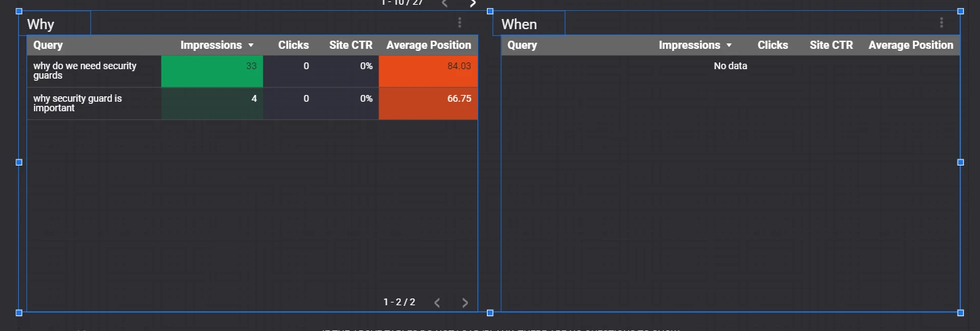980x331 pixels.
Task: Toggle Impressions sort arrow in Why table
Action: tap(251, 45)
